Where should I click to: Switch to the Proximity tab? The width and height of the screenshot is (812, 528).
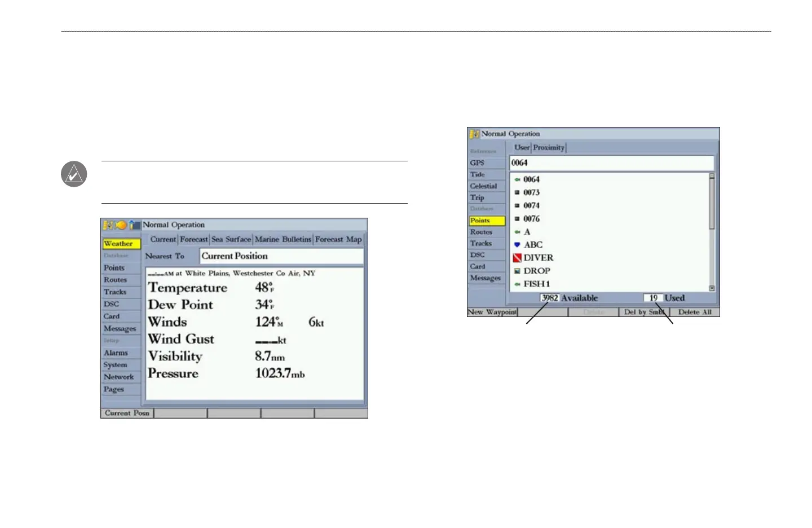(549, 147)
